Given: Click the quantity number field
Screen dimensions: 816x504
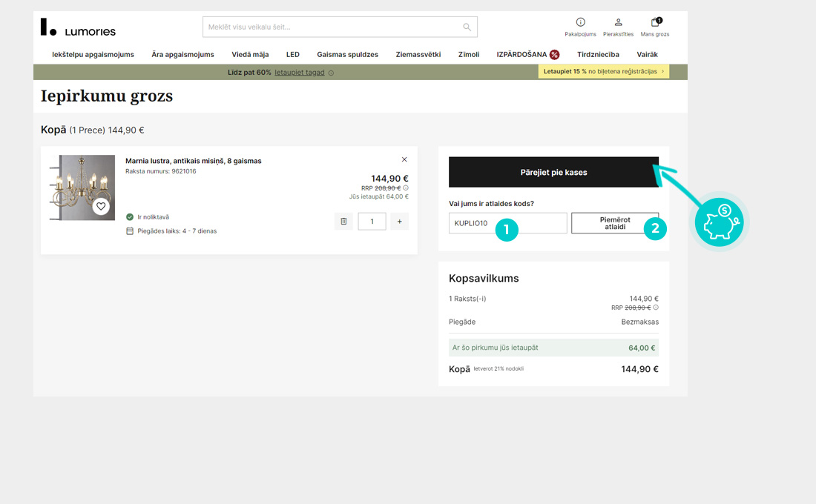Looking at the screenshot, I should click(x=372, y=221).
